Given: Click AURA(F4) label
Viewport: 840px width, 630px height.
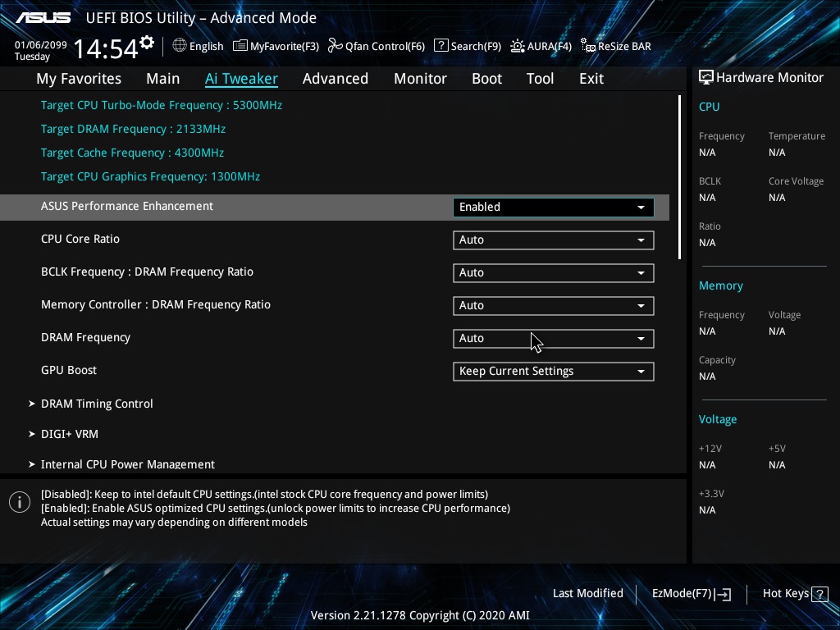Looking at the screenshot, I should click(549, 47).
